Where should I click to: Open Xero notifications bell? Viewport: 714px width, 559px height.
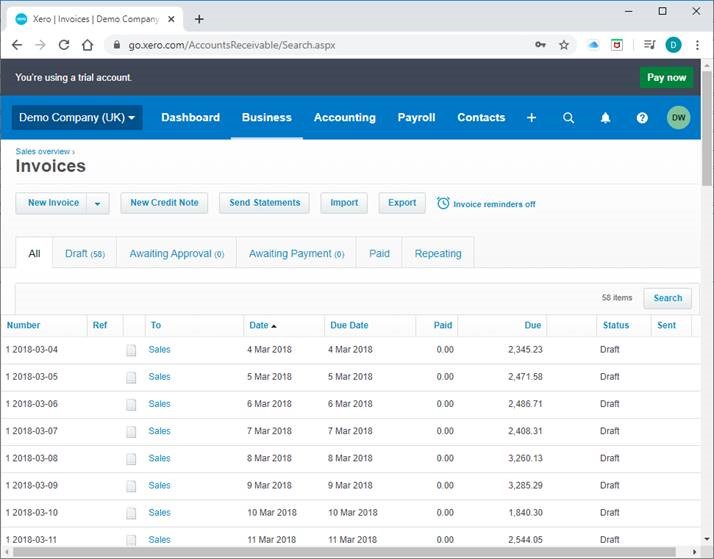[x=605, y=118]
